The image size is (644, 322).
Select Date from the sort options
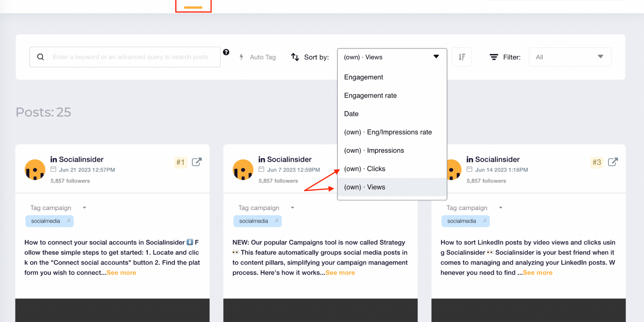pos(351,113)
